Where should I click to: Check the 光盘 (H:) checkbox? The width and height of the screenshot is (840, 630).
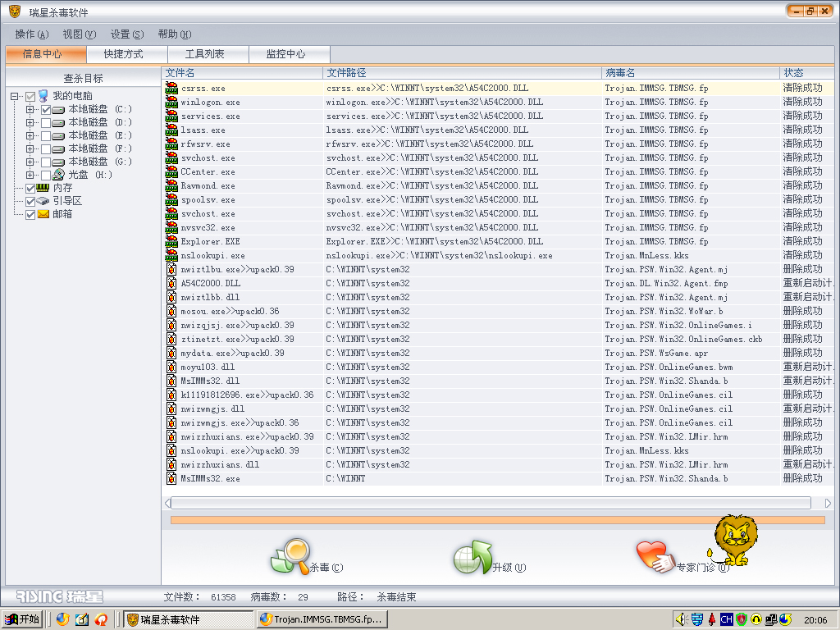46,176
